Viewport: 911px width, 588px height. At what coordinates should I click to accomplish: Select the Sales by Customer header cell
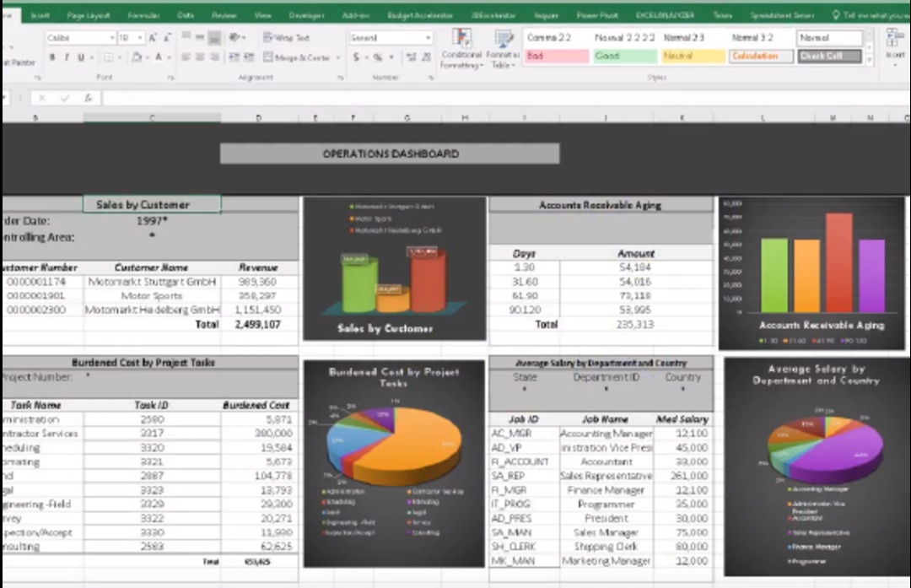pyautogui.click(x=152, y=204)
